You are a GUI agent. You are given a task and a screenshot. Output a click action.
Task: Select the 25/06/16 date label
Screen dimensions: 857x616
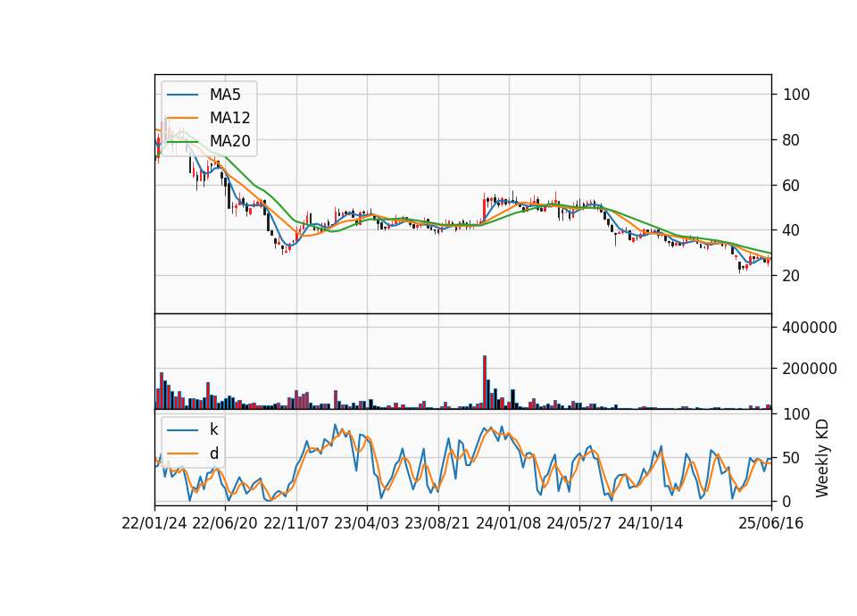point(771,523)
